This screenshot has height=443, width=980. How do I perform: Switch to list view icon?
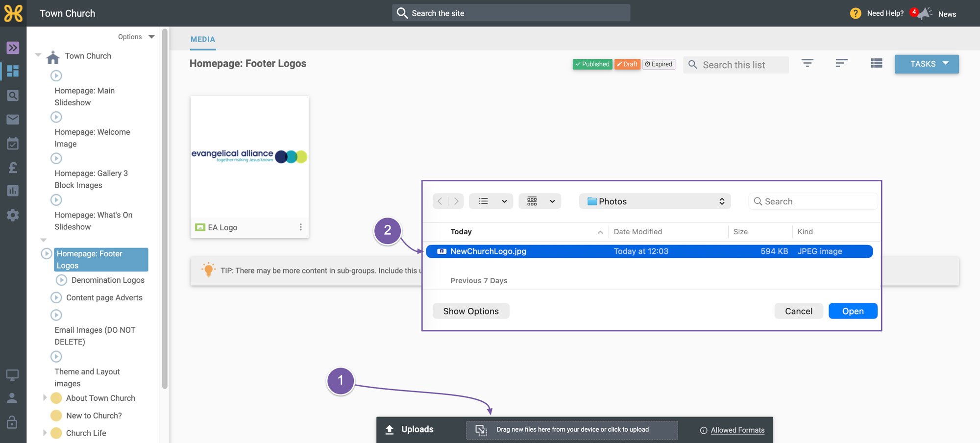[877, 63]
